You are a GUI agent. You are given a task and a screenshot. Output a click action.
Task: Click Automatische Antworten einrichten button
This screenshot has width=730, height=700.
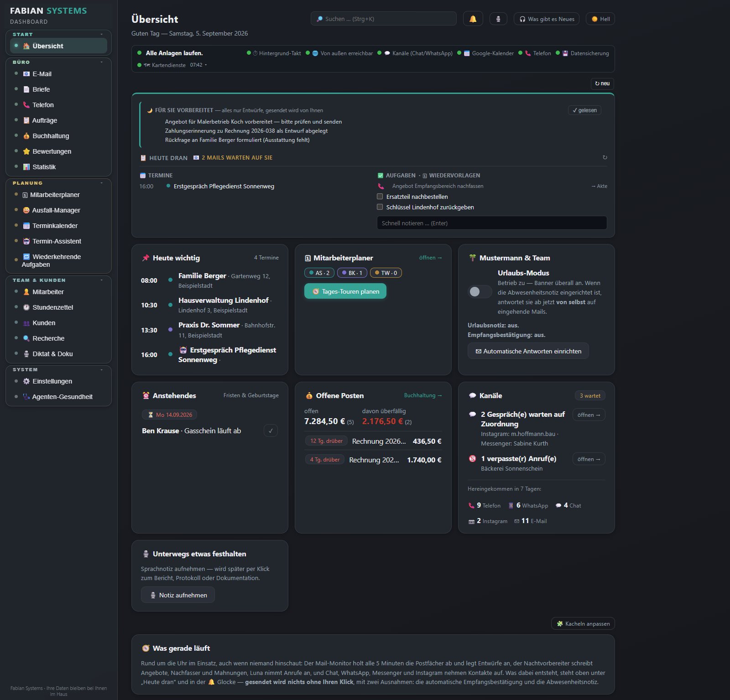tap(528, 351)
